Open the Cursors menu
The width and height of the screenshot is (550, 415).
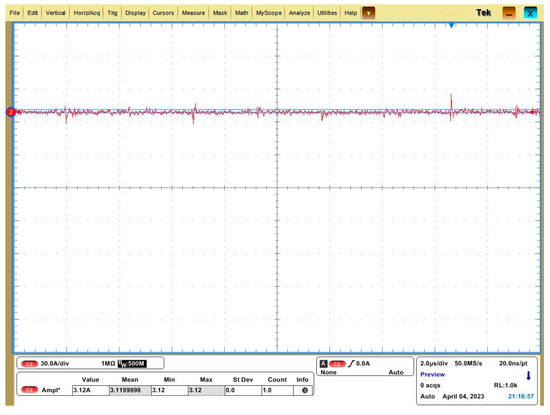coord(163,13)
